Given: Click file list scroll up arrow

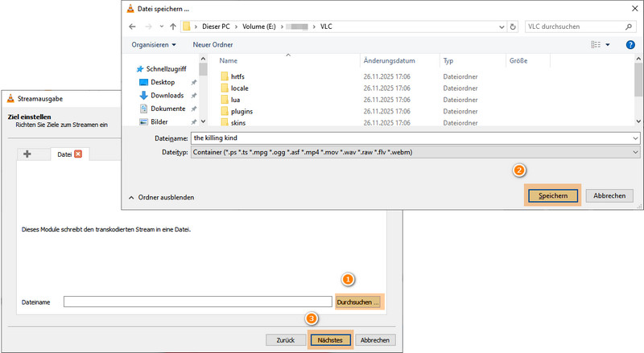Looking at the screenshot, I should click(638, 59).
